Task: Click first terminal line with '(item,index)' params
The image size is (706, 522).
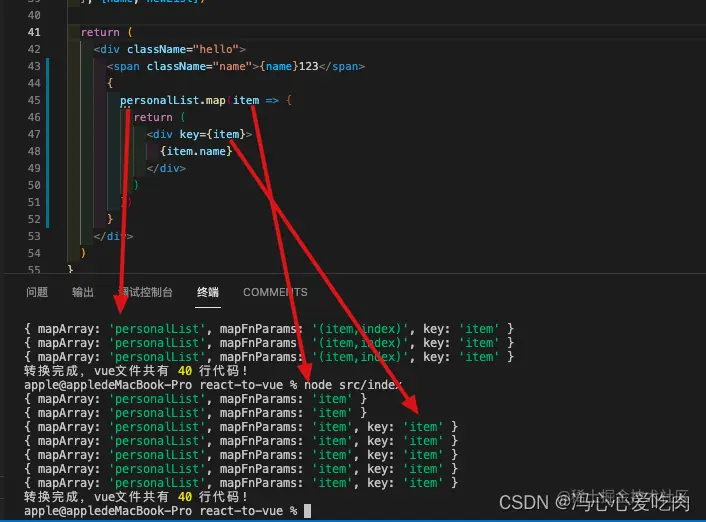Action: (x=269, y=329)
